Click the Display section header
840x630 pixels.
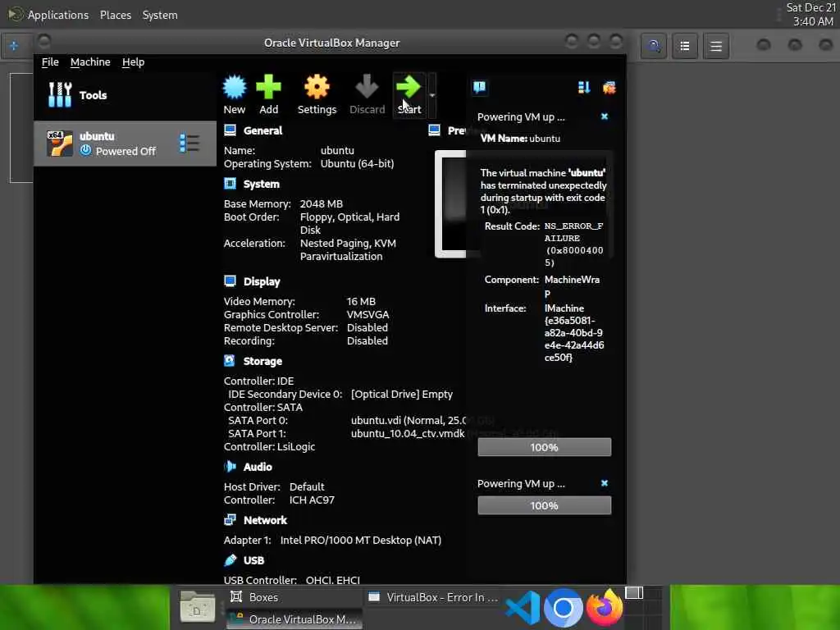pos(262,282)
